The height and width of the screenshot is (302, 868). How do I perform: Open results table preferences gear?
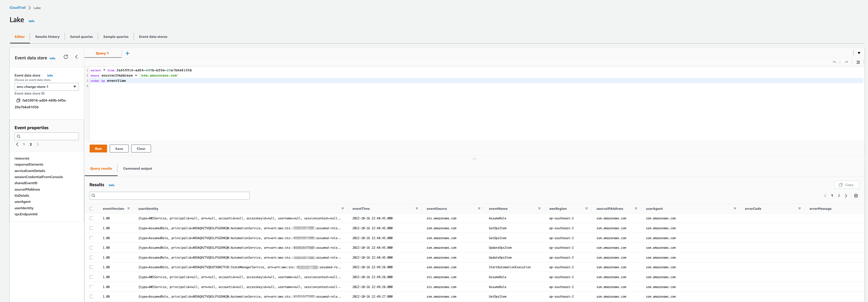[856, 196]
